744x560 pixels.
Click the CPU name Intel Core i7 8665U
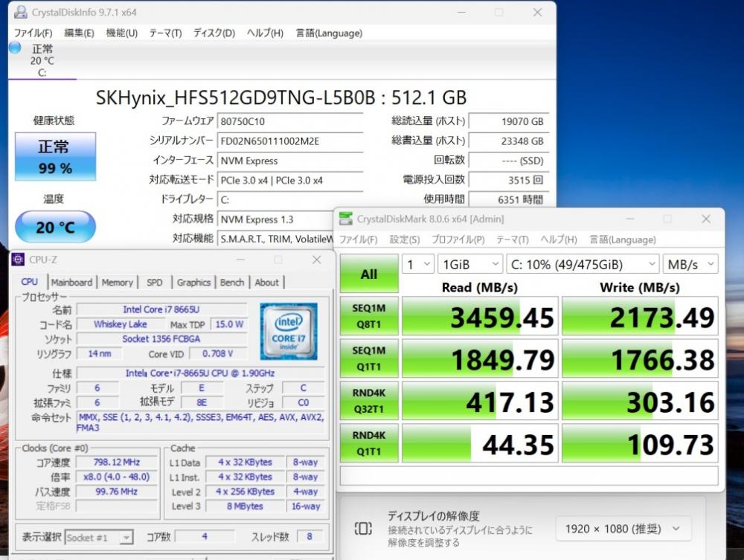pos(161,309)
